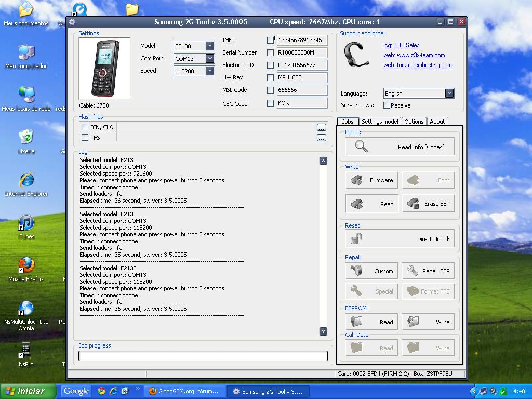Click the E2130 phone image thumbnail
532x399 pixels.
pyautogui.click(x=104, y=68)
